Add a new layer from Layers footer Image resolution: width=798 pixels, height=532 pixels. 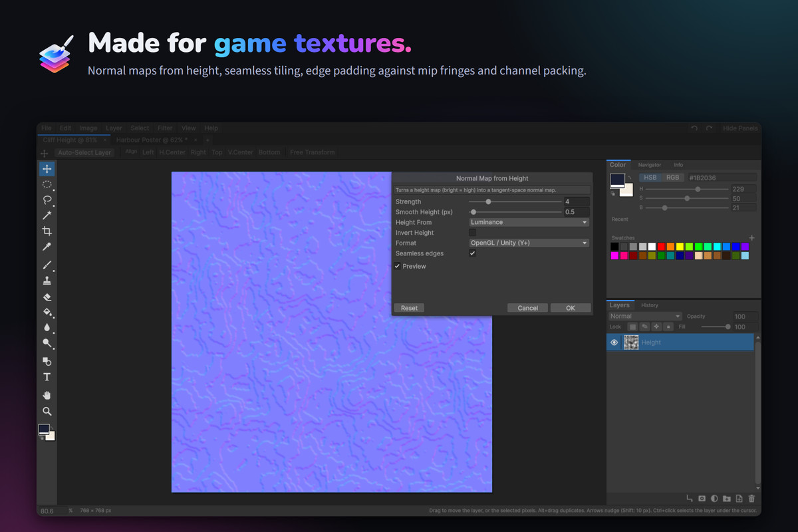click(x=739, y=498)
